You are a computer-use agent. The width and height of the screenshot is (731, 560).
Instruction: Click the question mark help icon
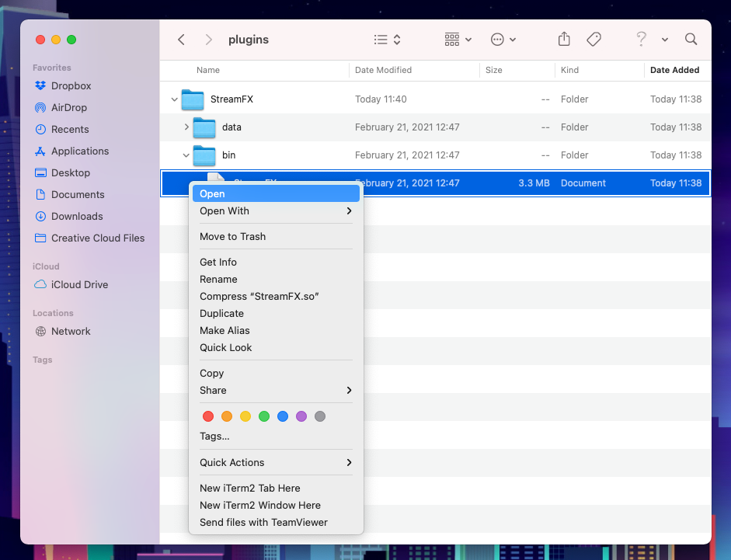coord(642,39)
